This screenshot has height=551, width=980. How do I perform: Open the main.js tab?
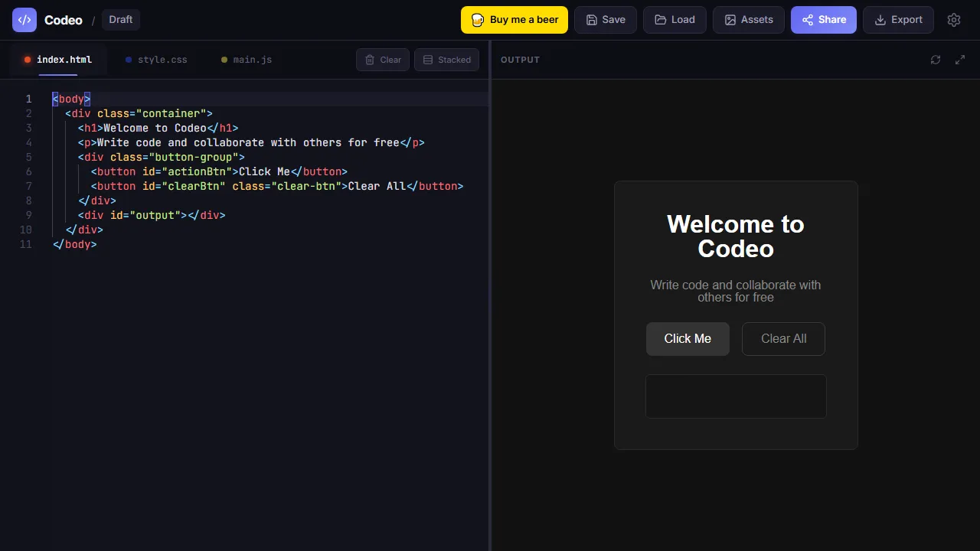click(x=253, y=59)
